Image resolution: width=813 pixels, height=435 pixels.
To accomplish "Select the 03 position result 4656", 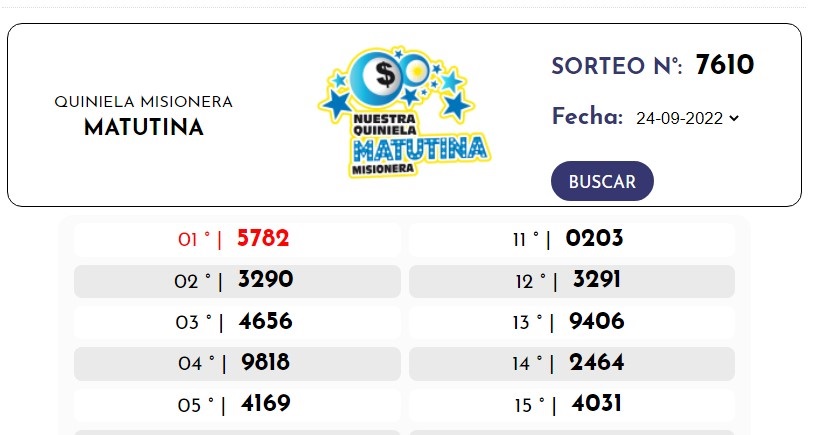I will [x=266, y=322].
